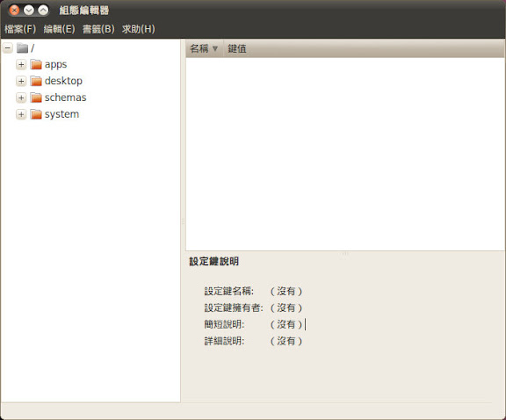Select the desktop tree item
The image size is (506, 420).
pyautogui.click(x=63, y=81)
